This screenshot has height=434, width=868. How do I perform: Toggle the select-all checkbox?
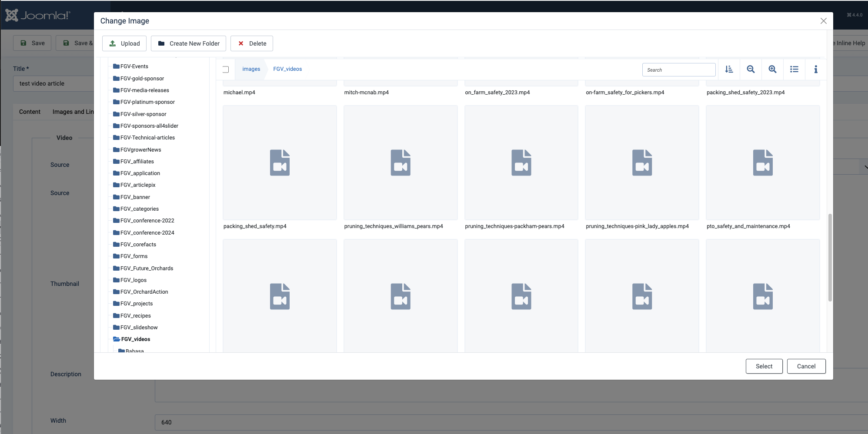tap(225, 70)
